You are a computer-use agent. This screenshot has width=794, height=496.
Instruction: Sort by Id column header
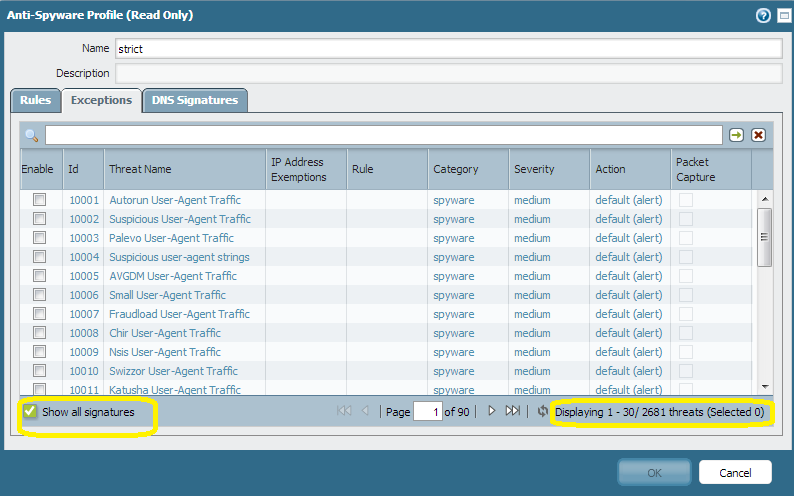84,169
